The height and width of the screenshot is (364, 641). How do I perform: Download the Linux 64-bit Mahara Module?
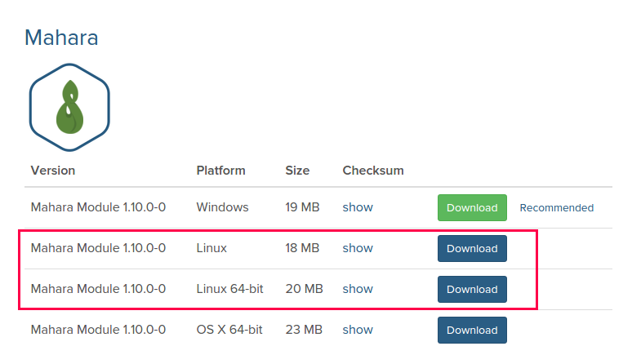point(472,289)
